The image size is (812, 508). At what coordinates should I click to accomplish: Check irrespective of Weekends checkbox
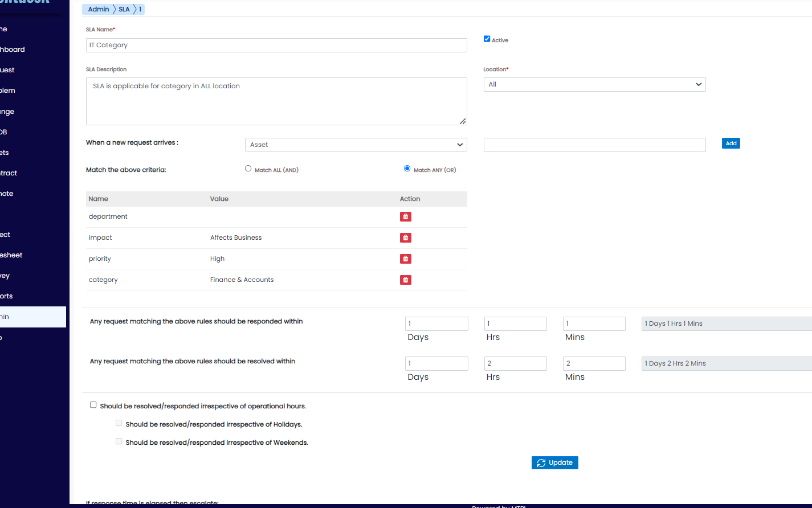click(119, 441)
